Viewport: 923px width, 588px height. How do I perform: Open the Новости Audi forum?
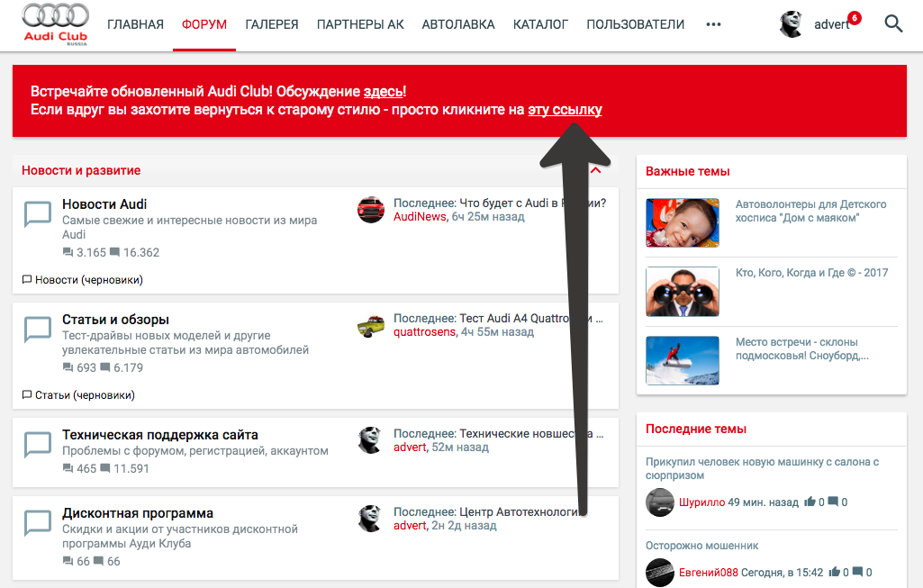click(x=104, y=204)
